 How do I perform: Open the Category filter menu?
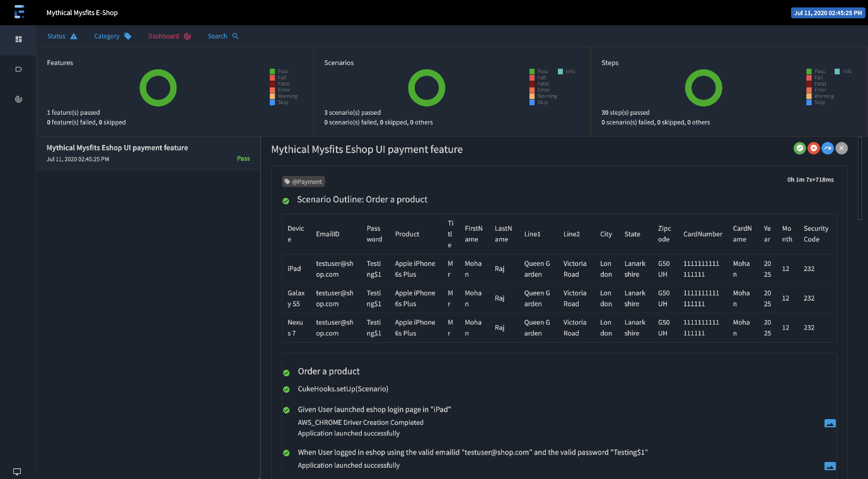(x=113, y=36)
